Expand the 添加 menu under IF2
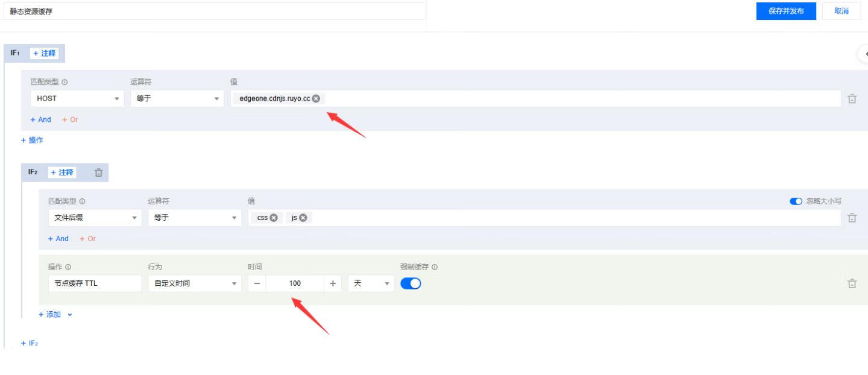868x375 pixels. [x=55, y=315]
